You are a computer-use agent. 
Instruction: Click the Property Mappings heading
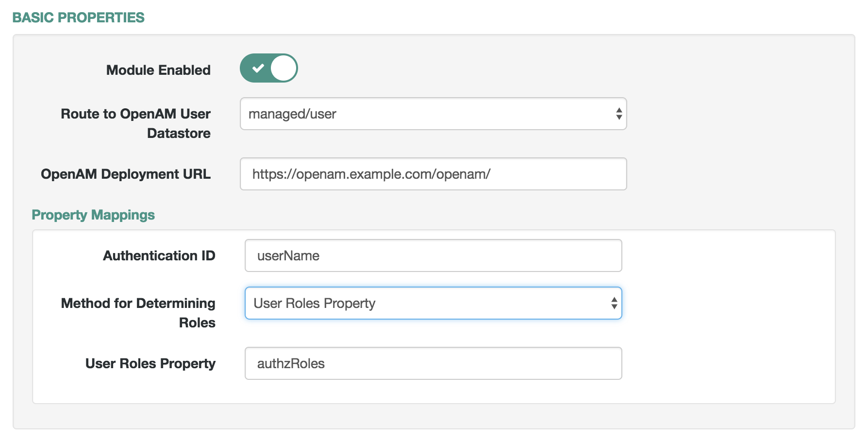pyautogui.click(x=93, y=215)
